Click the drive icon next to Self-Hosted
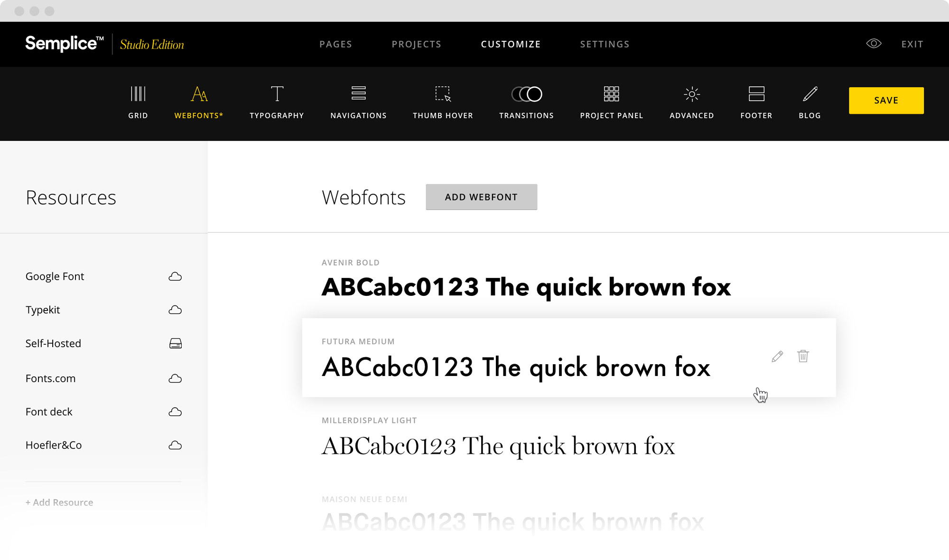Image resolution: width=949 pixels, height=560 pixels. [176, 343]
